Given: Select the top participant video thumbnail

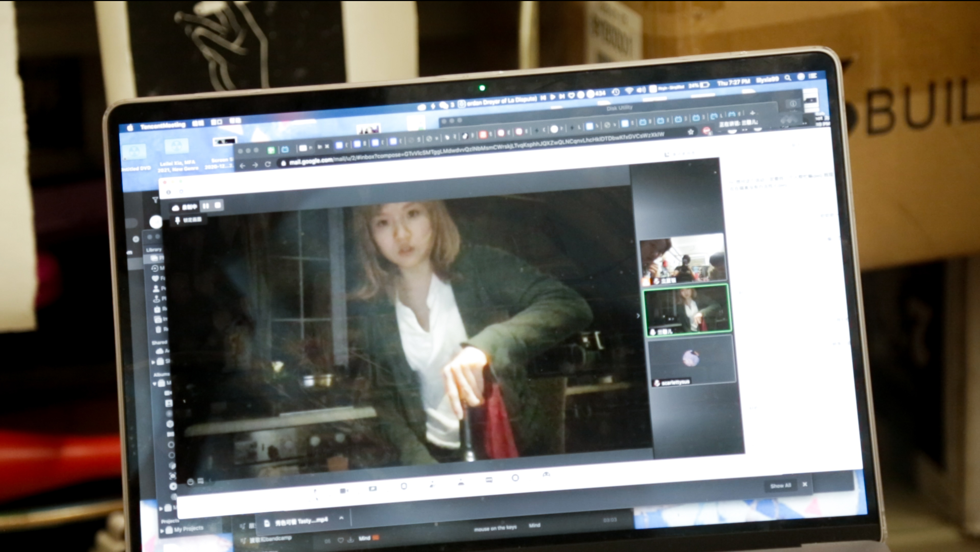Looking at the screenshot, I should coord(683,259).
